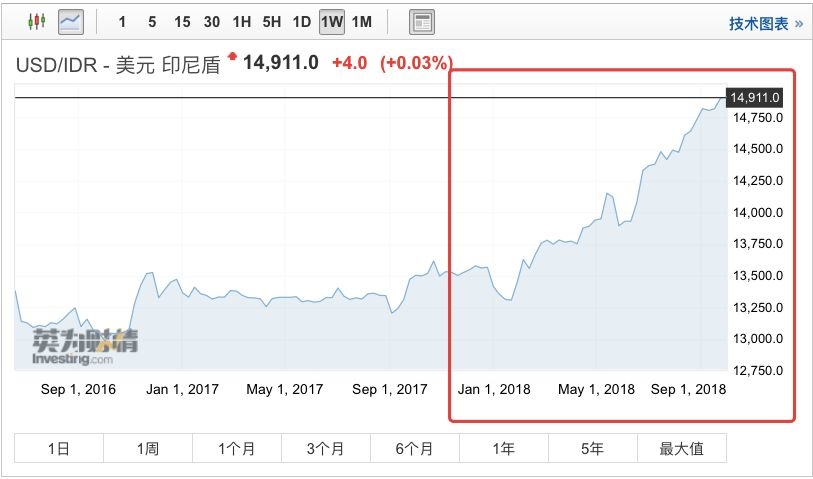Click the 14,911.0 current price marker
This screenshot has height=479, width=813.
pyautogui.click(x=755, y=97)
